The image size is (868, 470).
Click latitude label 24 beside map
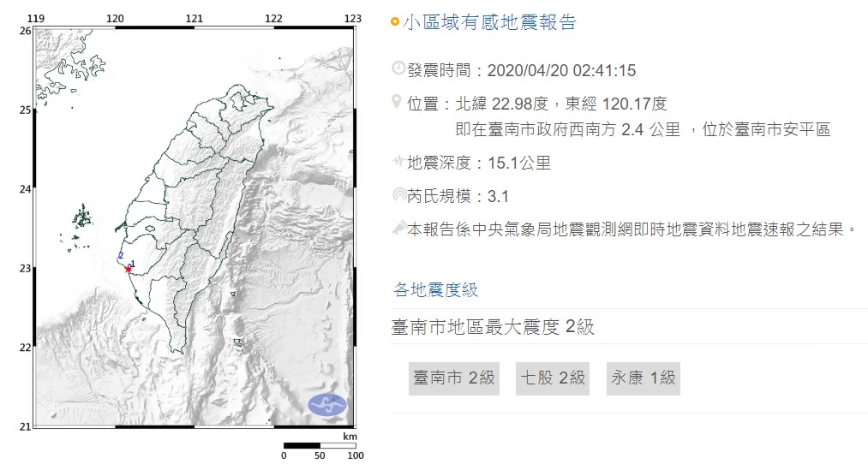pos(26,189)
